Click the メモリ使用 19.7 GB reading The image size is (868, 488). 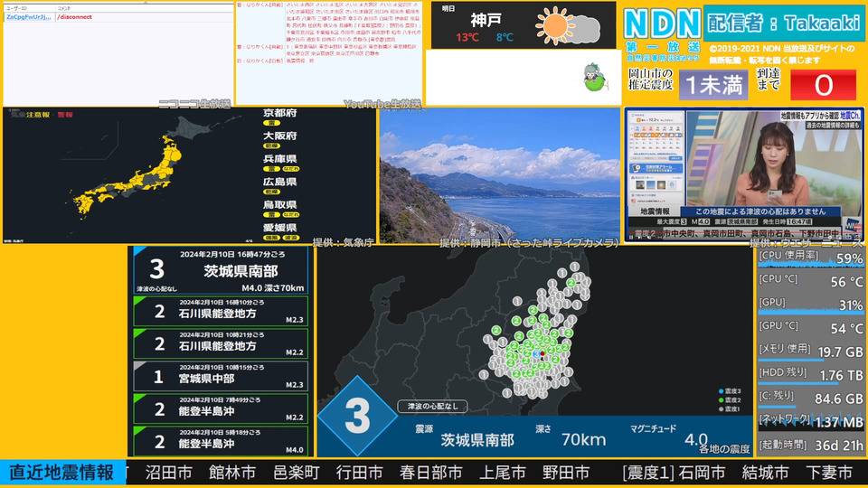tap(810, 352)
